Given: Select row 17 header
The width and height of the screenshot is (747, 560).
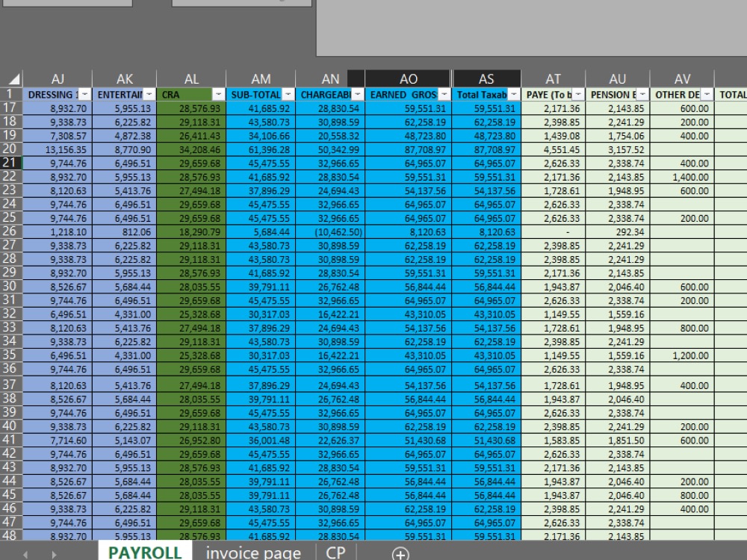Looking at the screenshot, I should 10,108.
